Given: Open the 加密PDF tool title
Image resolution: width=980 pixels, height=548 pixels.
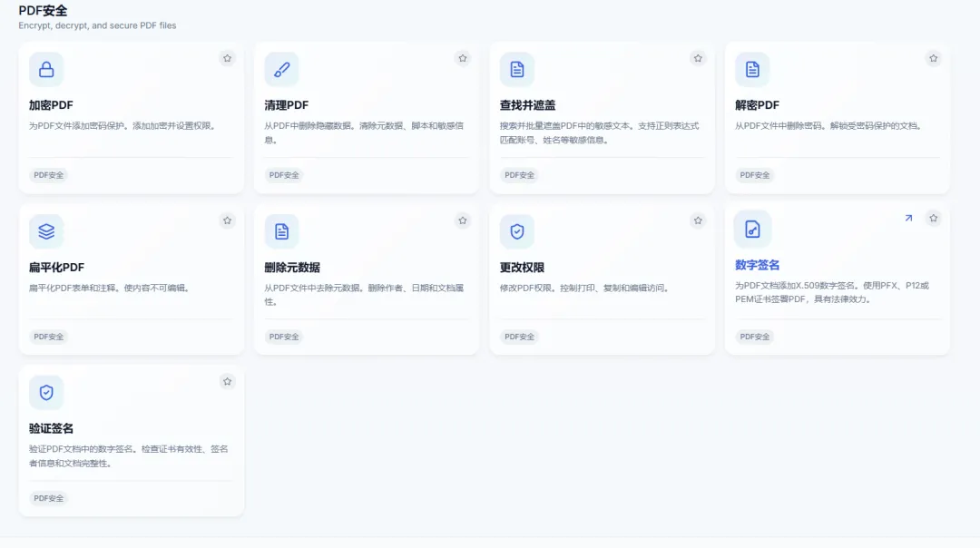Looking at the screenshot, I should coord(51,105).
